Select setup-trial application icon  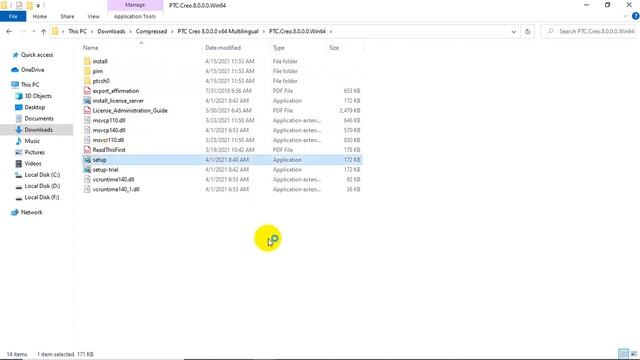[x=87, y=169]
